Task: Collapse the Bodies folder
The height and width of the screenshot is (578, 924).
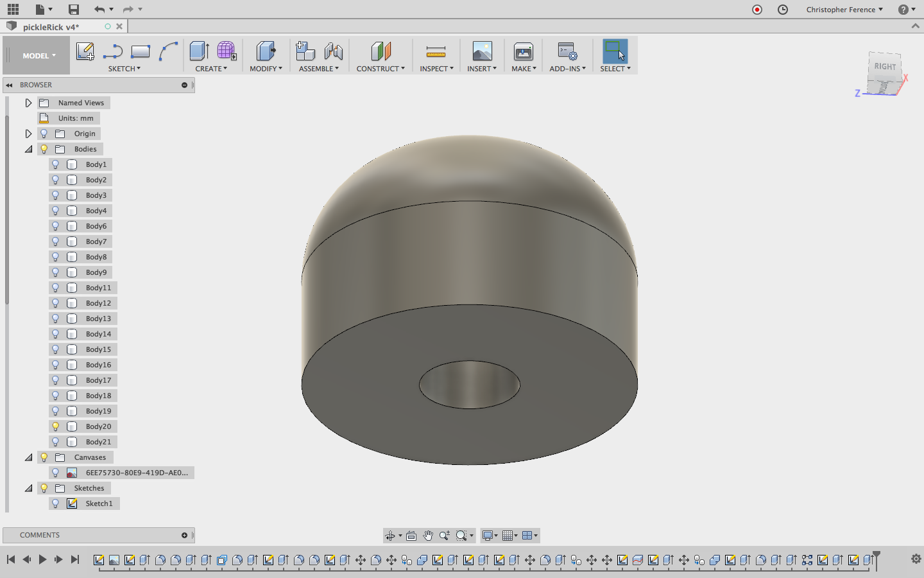Action: coord(28,149)
